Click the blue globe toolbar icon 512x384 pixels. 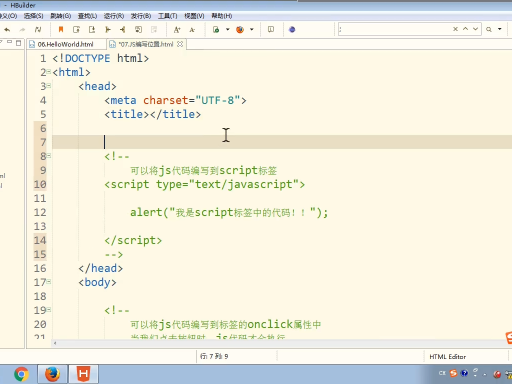click(292, 30)
